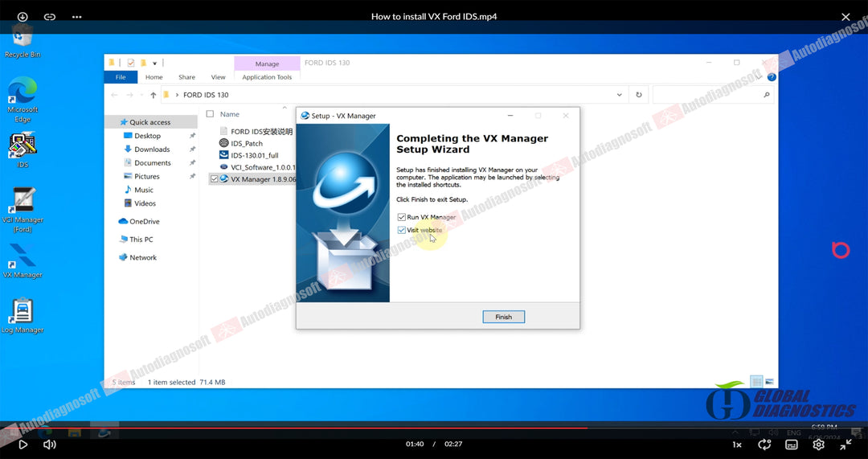Click the Explorer back arrow
The height and width of the screenshot is (459, 868).
[115, 95]
